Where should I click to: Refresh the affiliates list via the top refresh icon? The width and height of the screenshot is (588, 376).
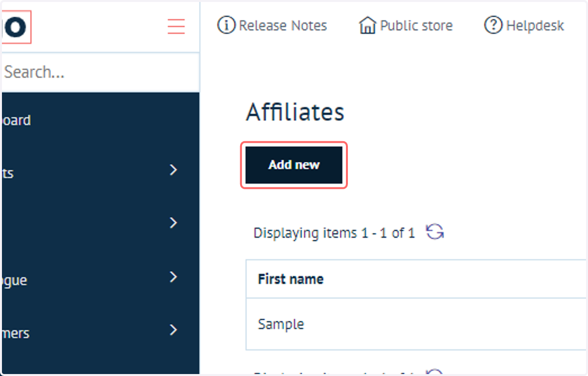435,231
